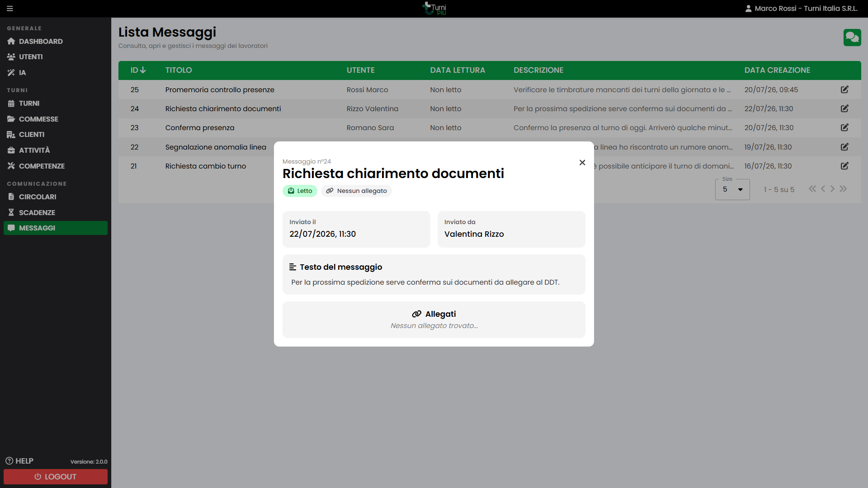This screenshot has width=868, height=488.
Task: Click the user profile icon
Action: click(748, 9)
